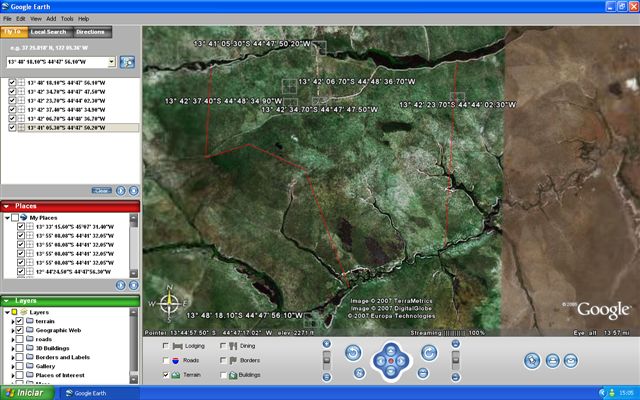Rotate the view clockwise
640x400 pixels.
click(429, 353)
